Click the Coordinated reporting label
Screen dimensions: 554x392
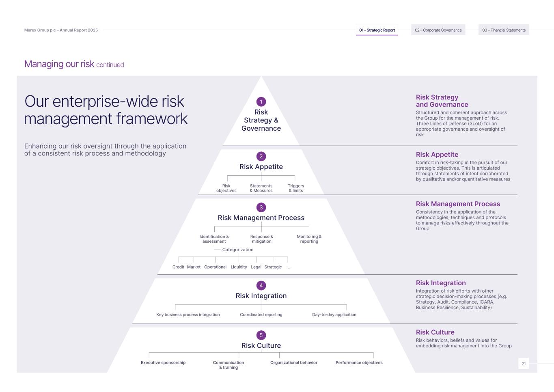(261, 314)
